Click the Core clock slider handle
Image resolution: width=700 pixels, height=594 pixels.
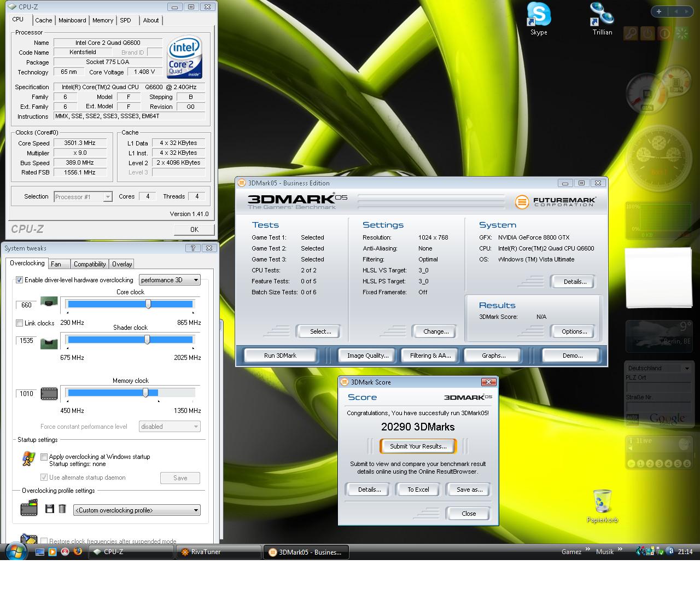point(148,304)
